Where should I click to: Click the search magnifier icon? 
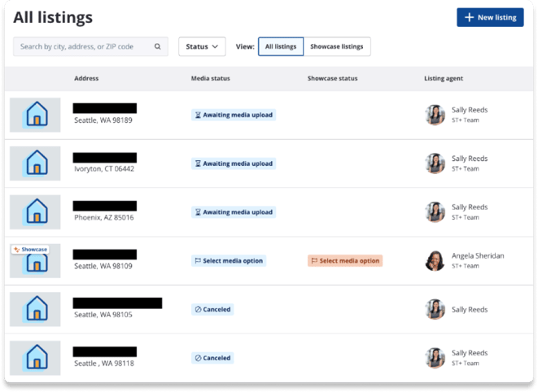(x=158, y=47)
